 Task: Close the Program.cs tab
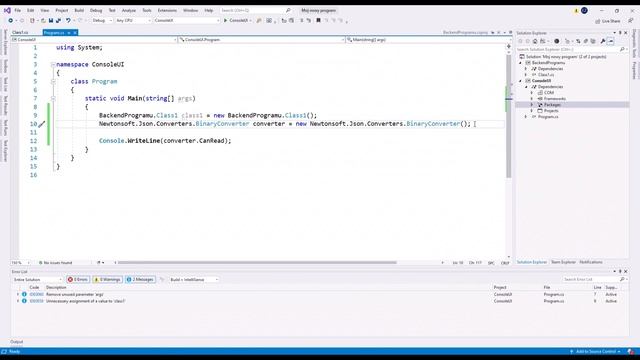click(x=75, y=33)
